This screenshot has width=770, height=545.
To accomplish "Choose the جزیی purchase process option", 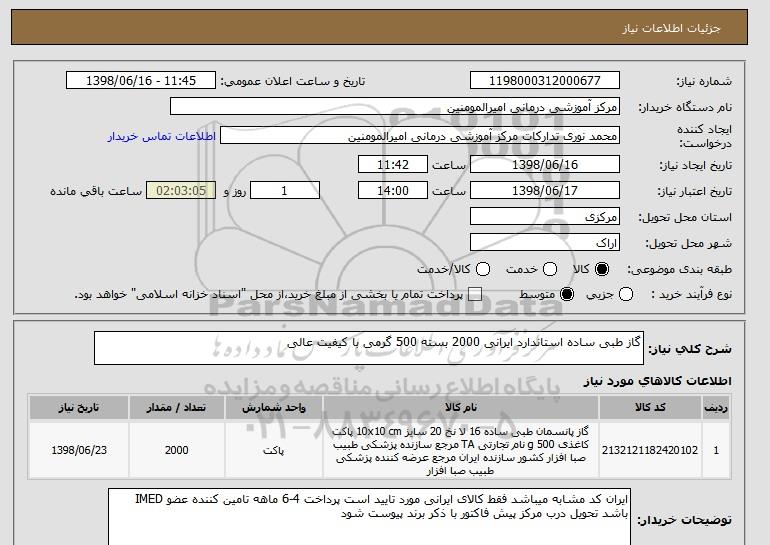I will pyautogui.click(x=626, y=295).
